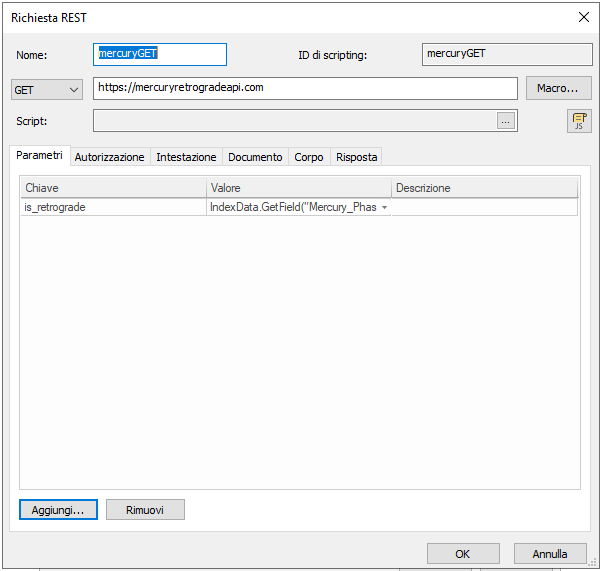The width and height of the screenshot is (603, 571).
Task: Click the Aggiungi... button
Action: pos(58,510)
